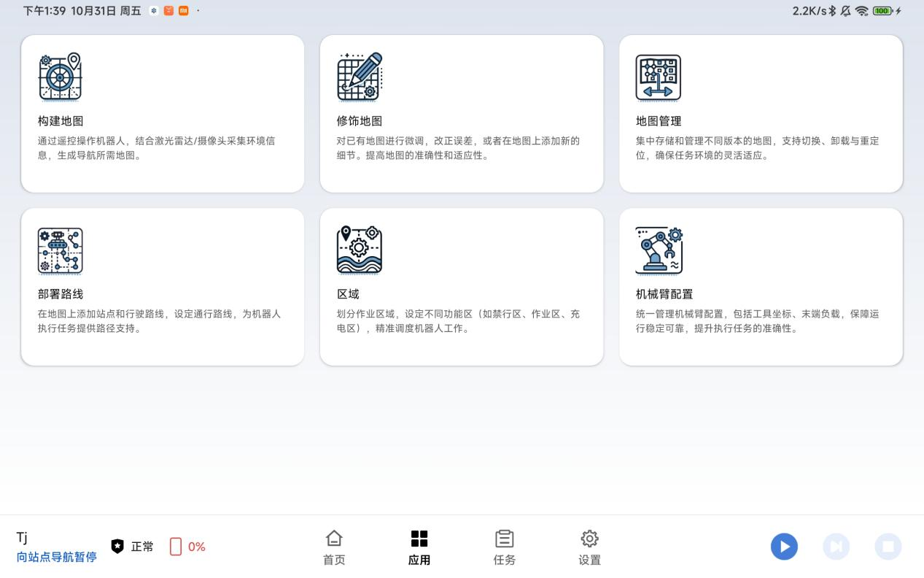This screenshot has width=924, height=578.
Task: Go to the 设置 settings tab
Action: (x=589, y=547)
